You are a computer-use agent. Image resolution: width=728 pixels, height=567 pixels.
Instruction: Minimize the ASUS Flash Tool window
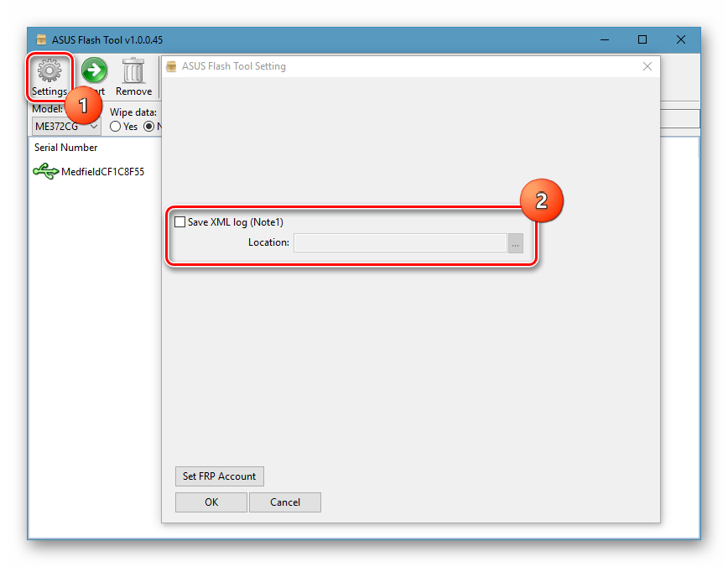(x=605, y=40)
